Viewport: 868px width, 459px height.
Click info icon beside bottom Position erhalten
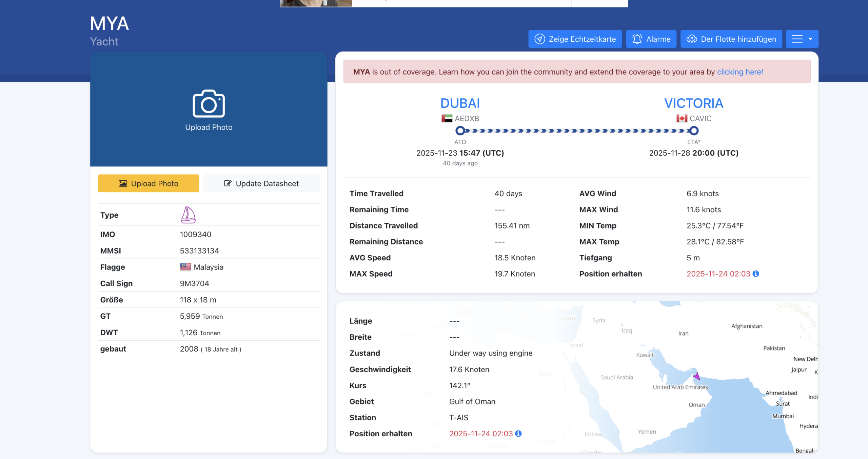pos(518,434)
